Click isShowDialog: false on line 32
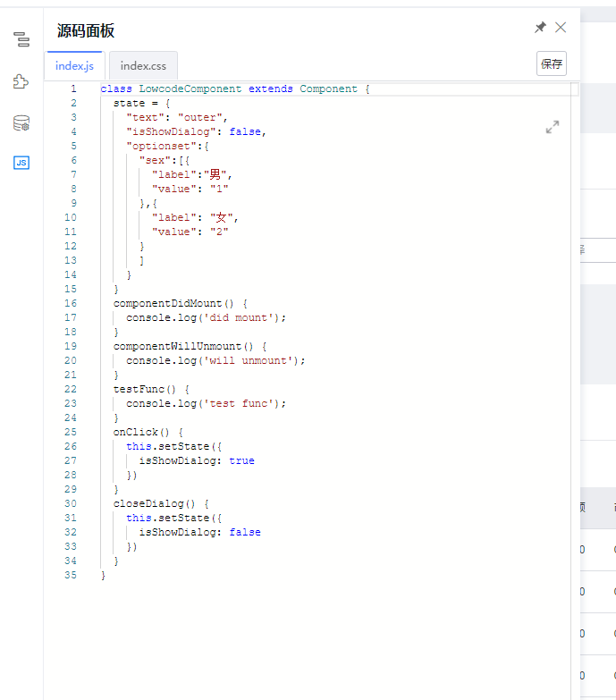This screenshot has height=700, width=616. [x=199, y=532]
